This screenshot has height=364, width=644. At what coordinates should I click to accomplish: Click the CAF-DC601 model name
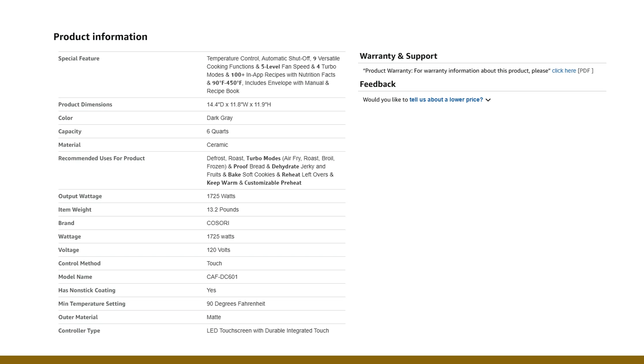222,277
